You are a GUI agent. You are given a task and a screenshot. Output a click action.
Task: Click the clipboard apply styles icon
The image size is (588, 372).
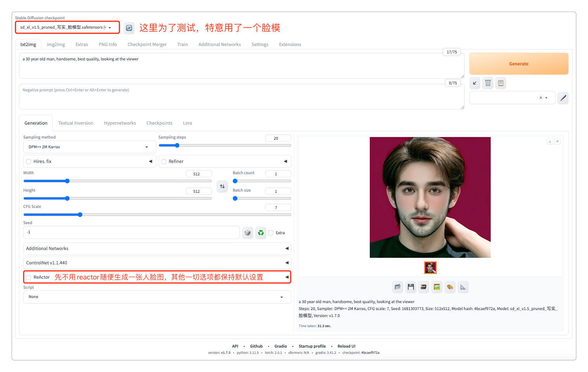(x=501, y=83)
